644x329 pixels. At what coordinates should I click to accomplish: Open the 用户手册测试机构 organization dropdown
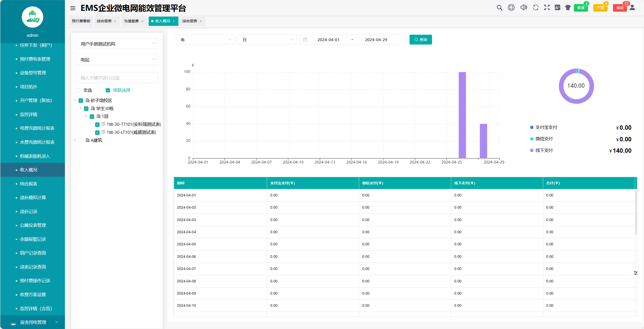tap(117, 44)
